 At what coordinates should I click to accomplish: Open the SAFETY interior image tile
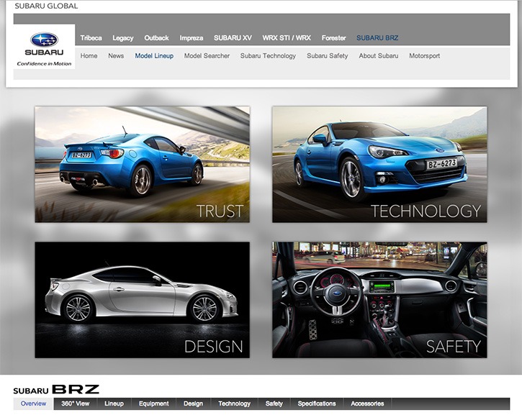click(379, 300)
